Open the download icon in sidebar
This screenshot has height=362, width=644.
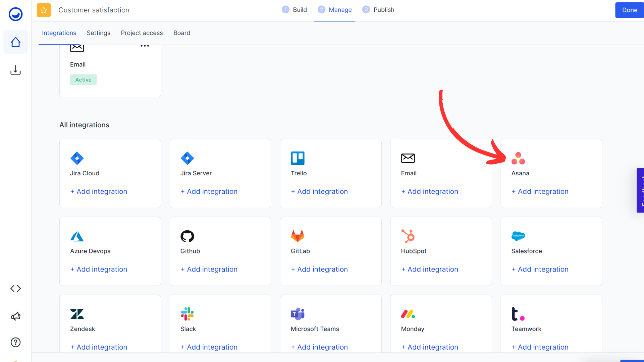tap(15, 70)
